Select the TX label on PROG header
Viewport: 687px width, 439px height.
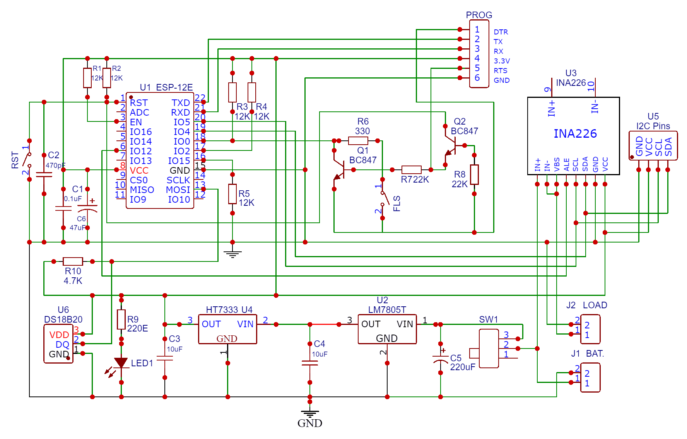[498, 42]
